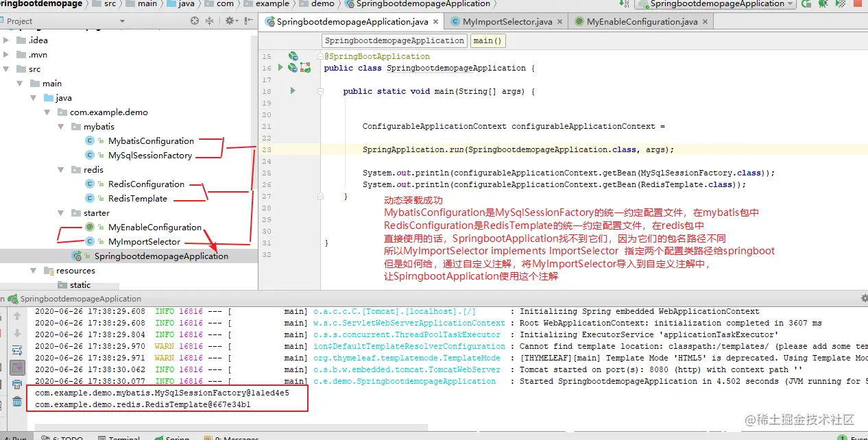Image resolution: width=868 pixels, height=440 pixels.
Task: Toggle Scroll to End in console
Action: point(17,367)
